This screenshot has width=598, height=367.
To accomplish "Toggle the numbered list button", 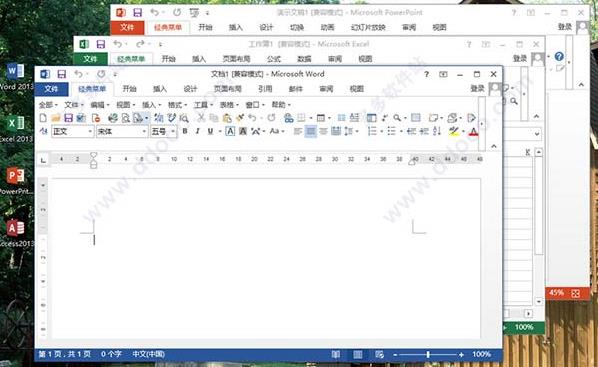I will pos(372,132).
